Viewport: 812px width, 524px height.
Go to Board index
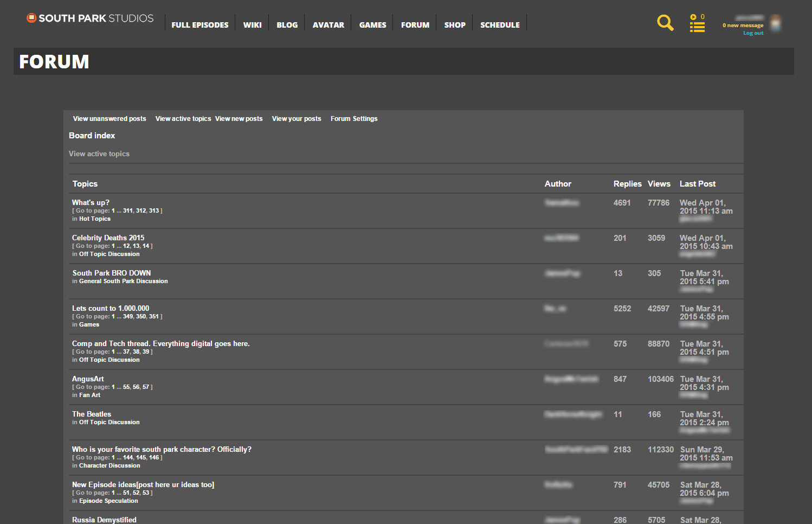[92, 136]
